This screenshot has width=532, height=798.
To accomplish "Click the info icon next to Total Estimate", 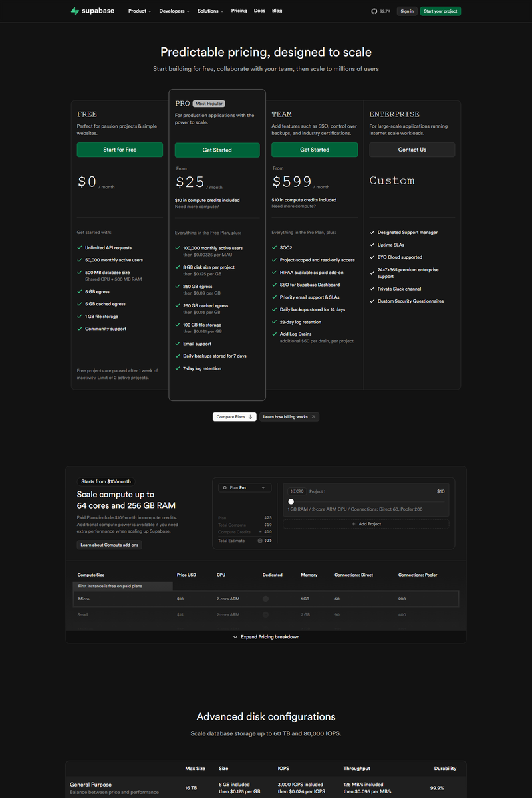I will [260, 541].
